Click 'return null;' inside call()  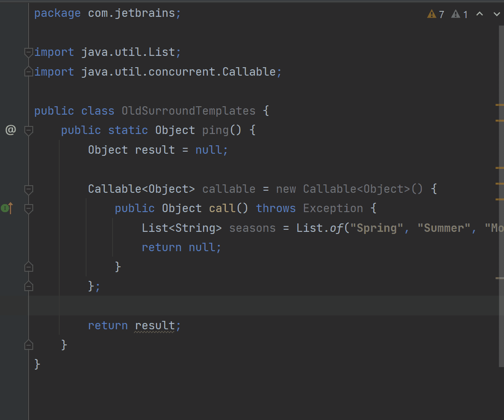point(181,247)
